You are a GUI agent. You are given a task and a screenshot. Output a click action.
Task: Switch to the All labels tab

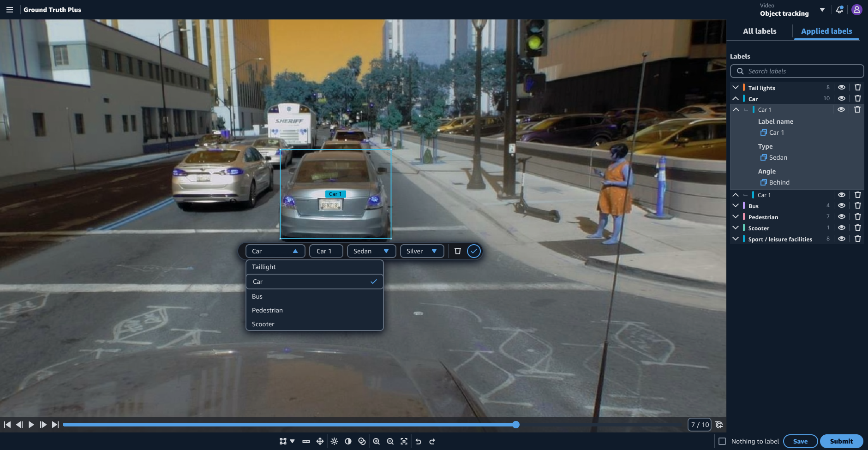(x=760, y=31)
